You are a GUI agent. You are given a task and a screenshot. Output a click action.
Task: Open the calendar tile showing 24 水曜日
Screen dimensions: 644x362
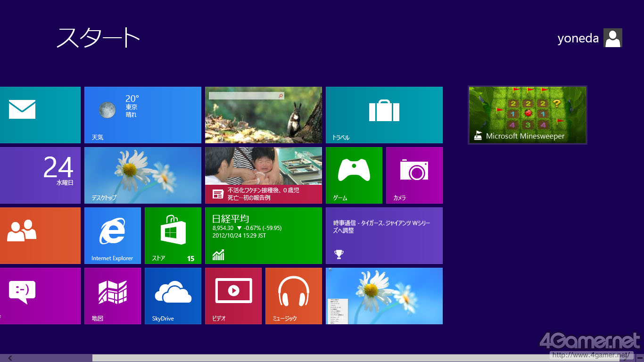click(x=40, y=175)
